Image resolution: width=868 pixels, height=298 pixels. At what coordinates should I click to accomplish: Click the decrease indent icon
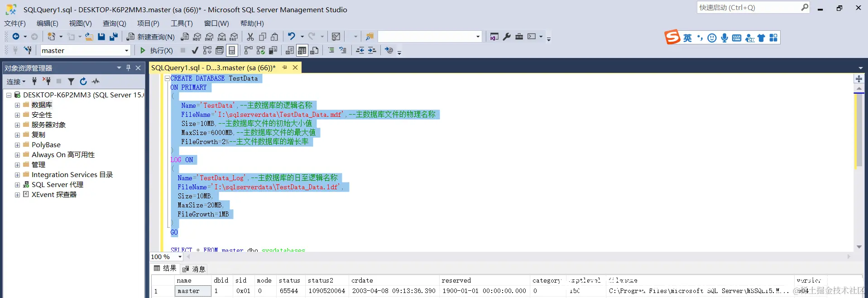pos(360,50)
